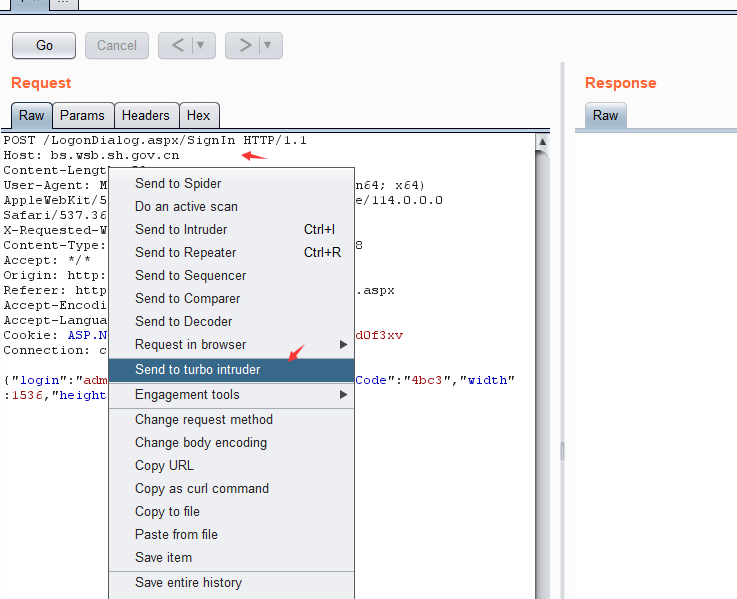
Task: Select Do an active scan
Action: click(186, 207)
